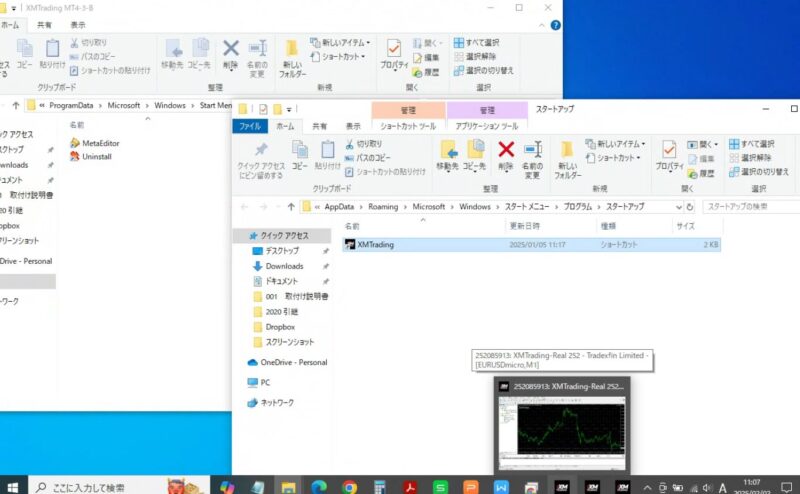This screenshot has height=494, width=800.
Task: Open ショートカット ツール tab
Action: click(x=408, y=126)
